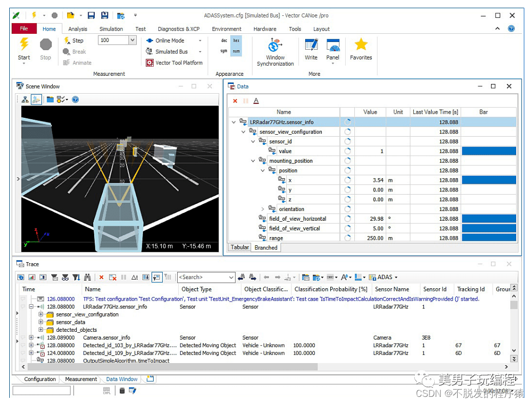This screenshot has width=532, height=403.
Task: Click the Step button
Action: coord(74,40)
